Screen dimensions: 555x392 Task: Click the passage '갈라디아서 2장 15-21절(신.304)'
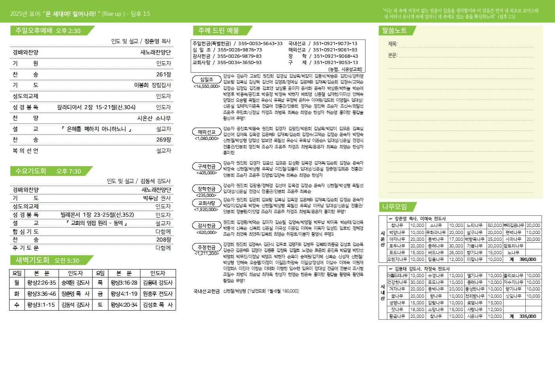click(96, 107)
